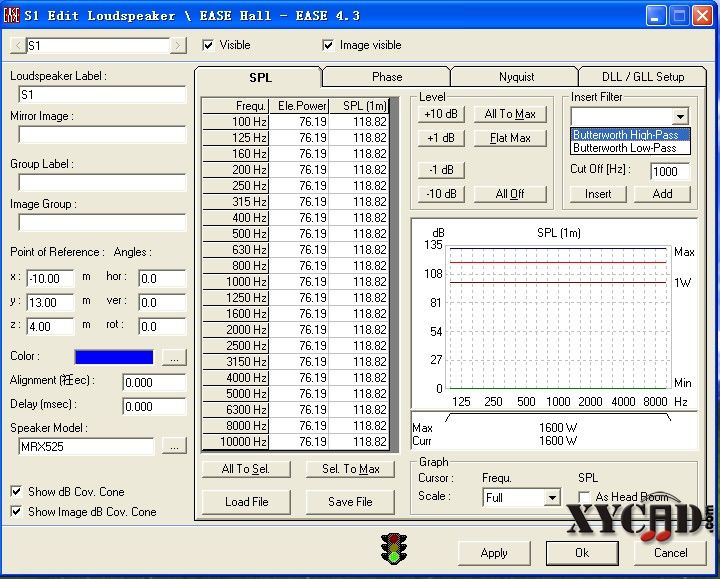
Task: Click the z coordinate field 4.00
Action: (51, 326)
